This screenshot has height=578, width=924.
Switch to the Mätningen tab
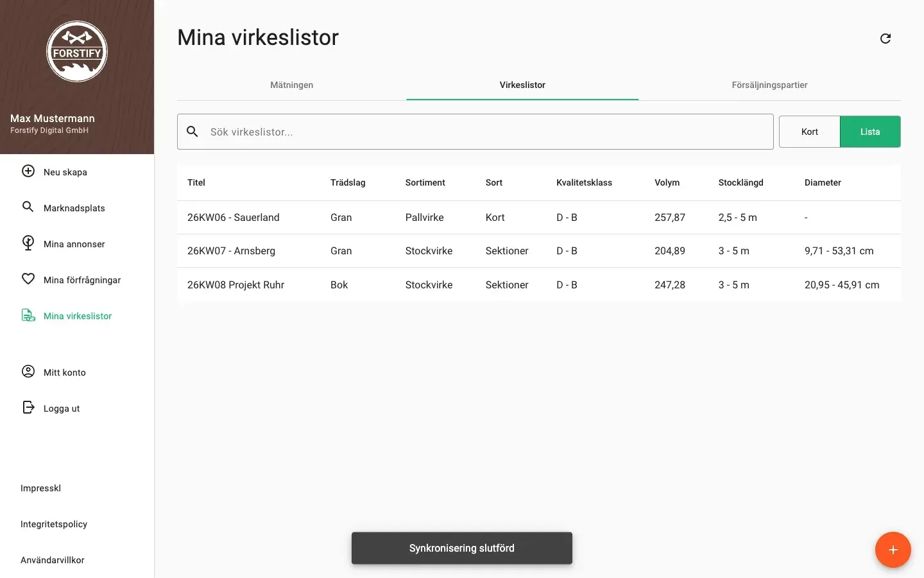tap(292, 85)
